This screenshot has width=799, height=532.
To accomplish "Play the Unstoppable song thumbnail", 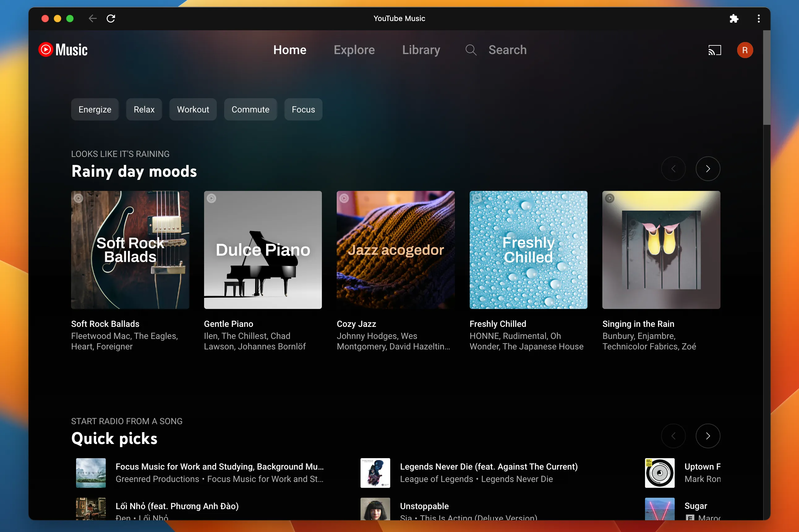I will click(375, 509).
